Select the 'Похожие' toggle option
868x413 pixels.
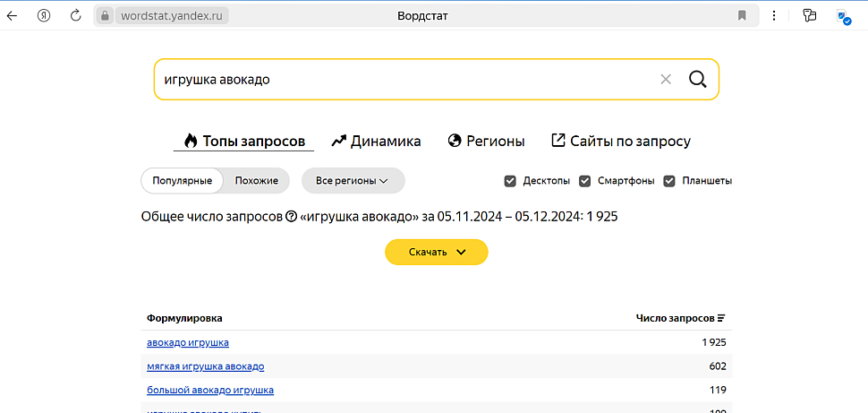coord(256,181)
